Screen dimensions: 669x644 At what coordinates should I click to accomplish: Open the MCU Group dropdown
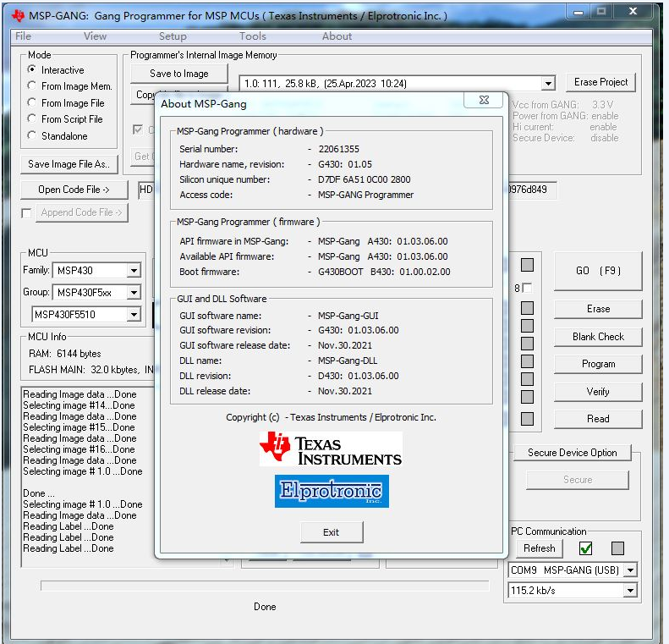(x=134, y=292)
